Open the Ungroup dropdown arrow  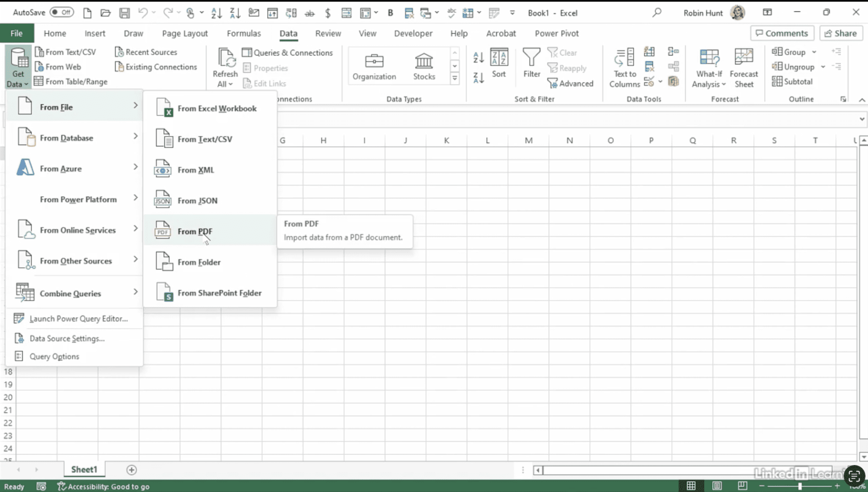tap(822, 67)
